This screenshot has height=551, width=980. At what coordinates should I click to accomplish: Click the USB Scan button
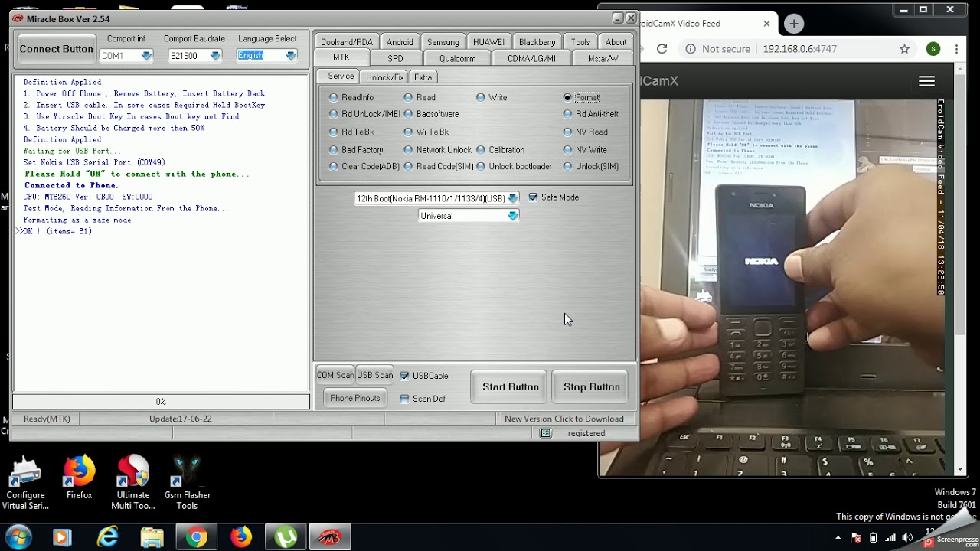coord(375,375)
